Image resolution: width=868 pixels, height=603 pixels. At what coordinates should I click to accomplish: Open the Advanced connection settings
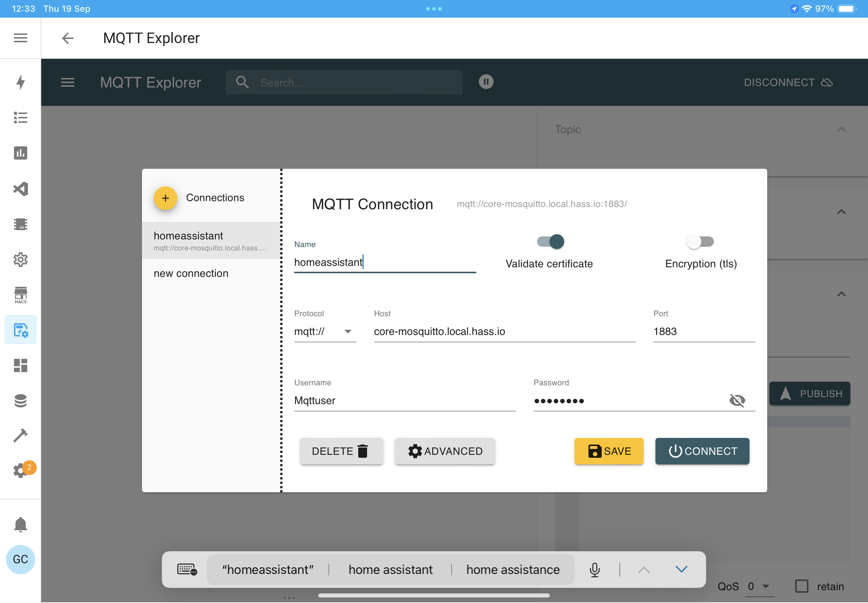[x=445, y=451]
